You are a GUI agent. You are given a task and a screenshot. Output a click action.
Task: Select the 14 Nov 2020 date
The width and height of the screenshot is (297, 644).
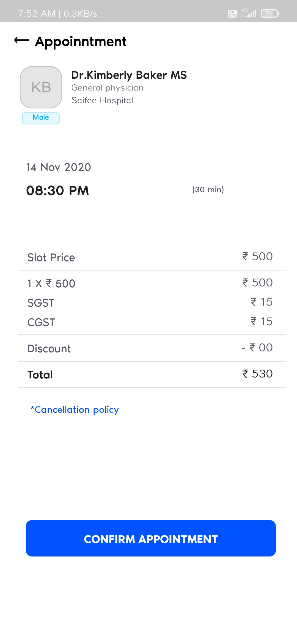[58, 167]
